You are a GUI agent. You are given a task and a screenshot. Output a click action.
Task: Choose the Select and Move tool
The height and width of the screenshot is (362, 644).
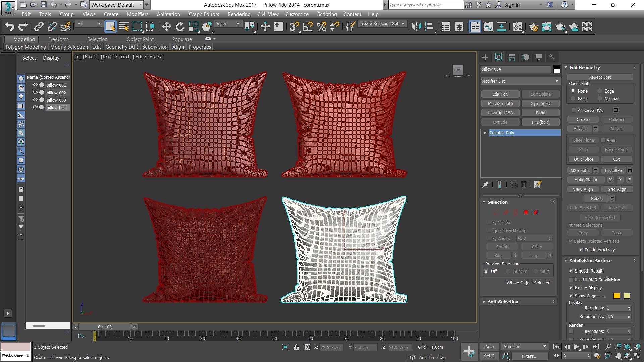pyautogui.click(x=166, y=26)
